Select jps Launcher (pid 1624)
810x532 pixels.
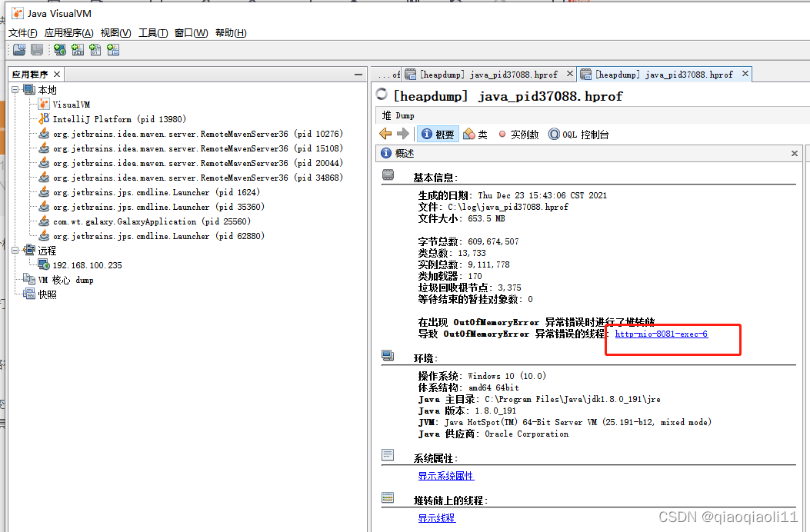pos(156,192)
